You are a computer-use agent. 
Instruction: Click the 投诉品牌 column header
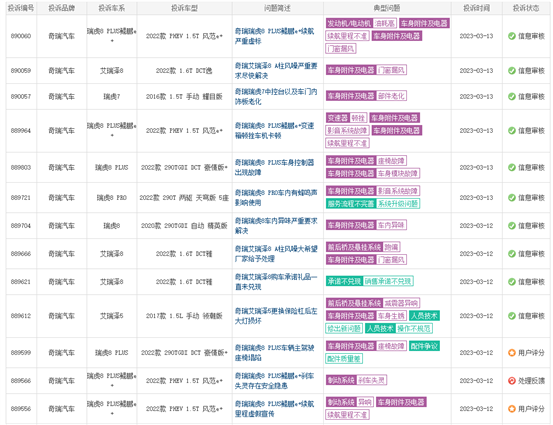(61, 8)
